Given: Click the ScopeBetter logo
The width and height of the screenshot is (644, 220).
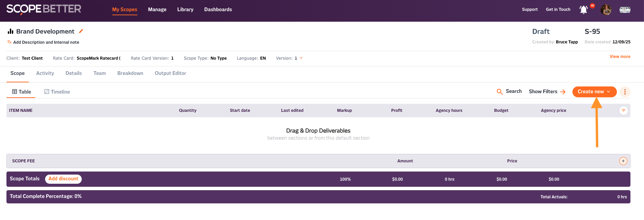Looking at the screenshot, I should coord(44,9).
